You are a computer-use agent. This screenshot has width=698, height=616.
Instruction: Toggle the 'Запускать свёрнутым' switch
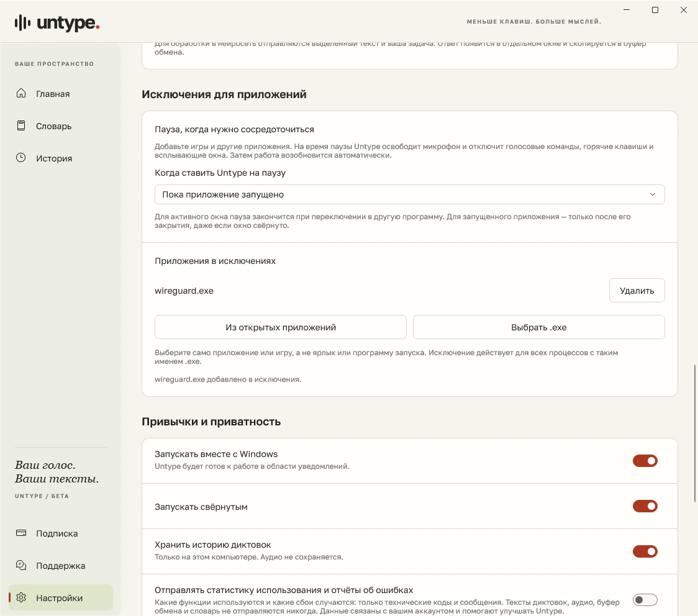tap(645, 506)
